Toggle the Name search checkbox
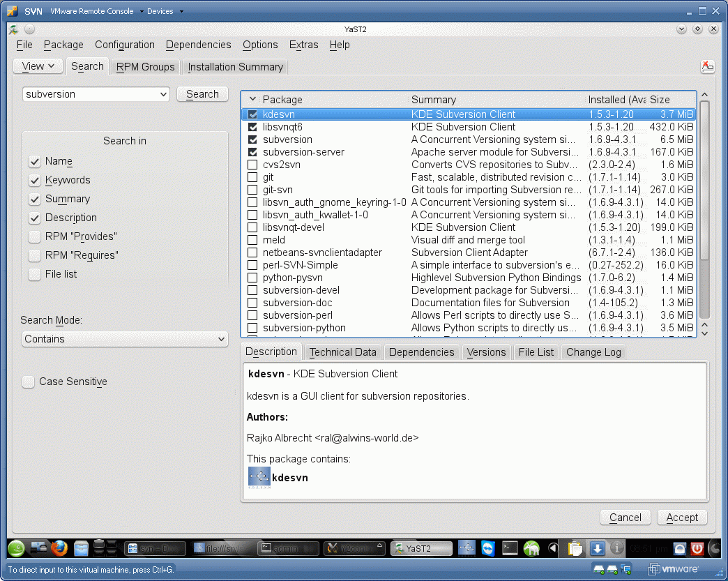 pyautogui.click(x=34, y=162)
